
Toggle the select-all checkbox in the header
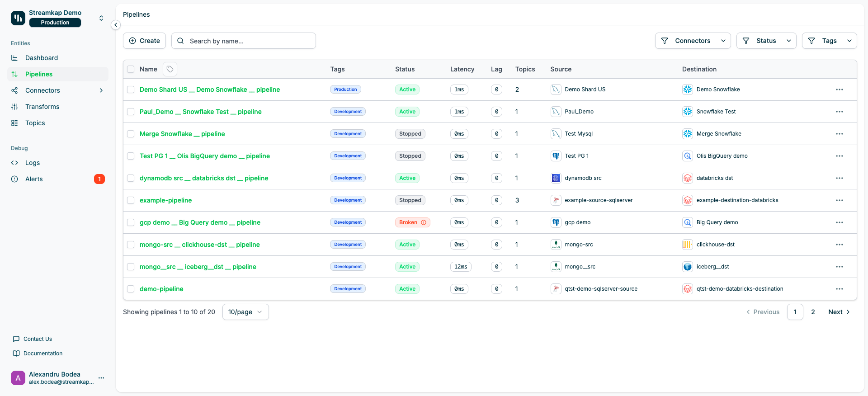[x=131, y=69]
